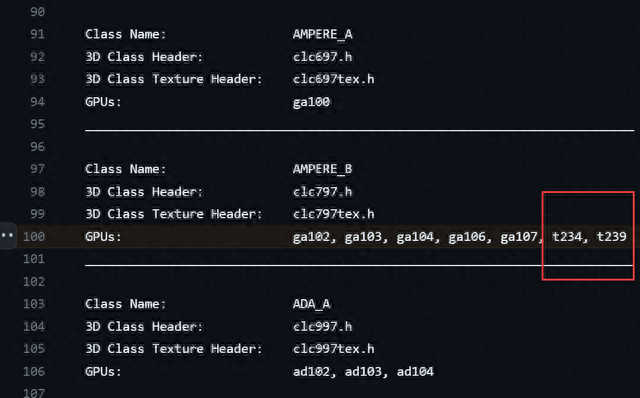The width and height of the screenshot is (640, 398).
Task: Click the ad104 GPU entry
Action: pyautogui.click(x=415, y=371)
